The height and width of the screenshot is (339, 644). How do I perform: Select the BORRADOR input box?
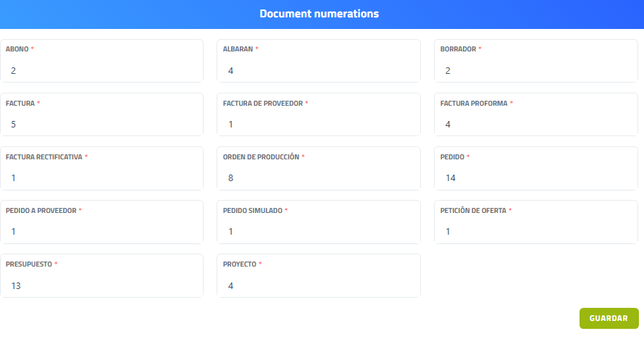point(536,70)
